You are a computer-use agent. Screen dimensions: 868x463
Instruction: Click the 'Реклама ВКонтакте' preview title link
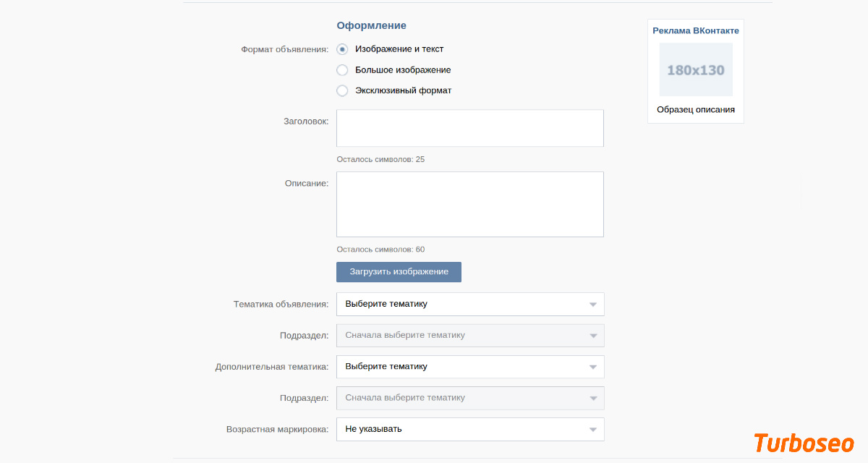pyautogui.click(x=696, y=30)
